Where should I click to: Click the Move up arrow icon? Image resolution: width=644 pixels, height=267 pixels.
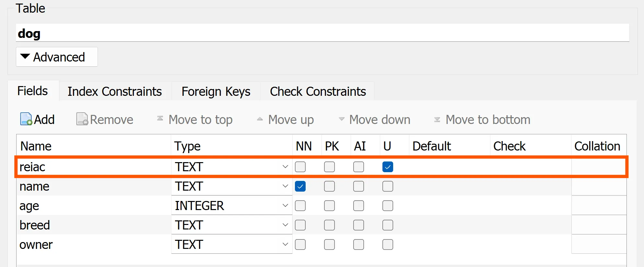point(260,119)
